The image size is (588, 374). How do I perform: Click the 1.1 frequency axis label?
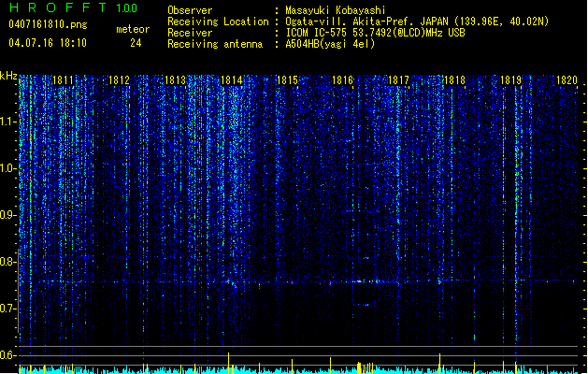click(8, 122)
